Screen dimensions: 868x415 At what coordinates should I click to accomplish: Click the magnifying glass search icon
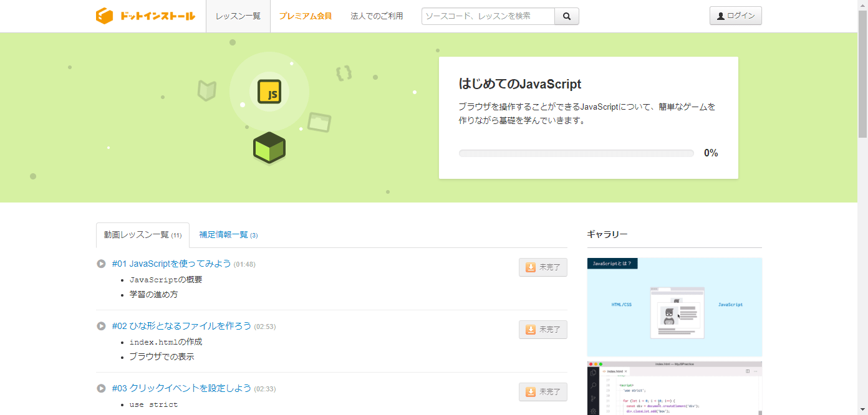[566, 16]
